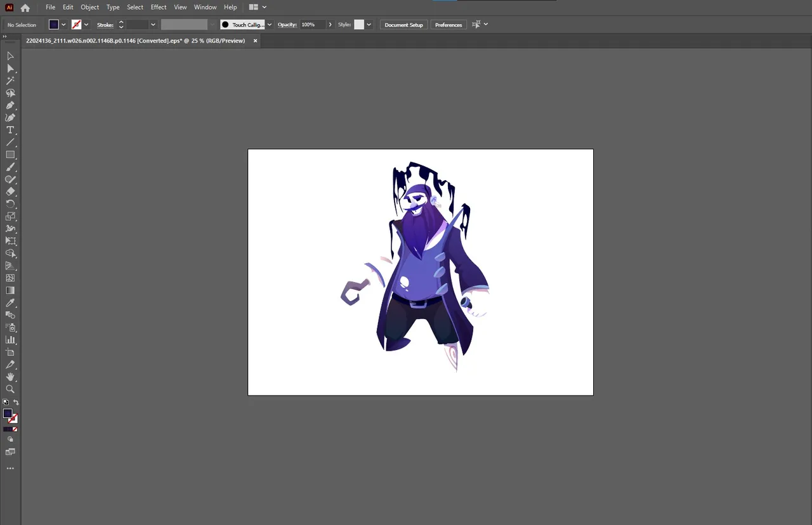Select the Lasso tool

coord(10,93)
